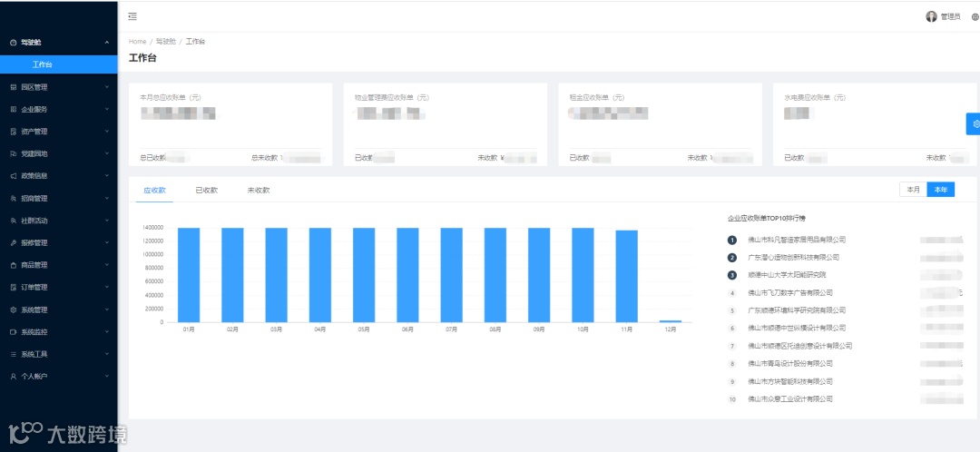Click rank badge number 1 in ranking
Screen dimensions: 980x452
click(732, 240)
